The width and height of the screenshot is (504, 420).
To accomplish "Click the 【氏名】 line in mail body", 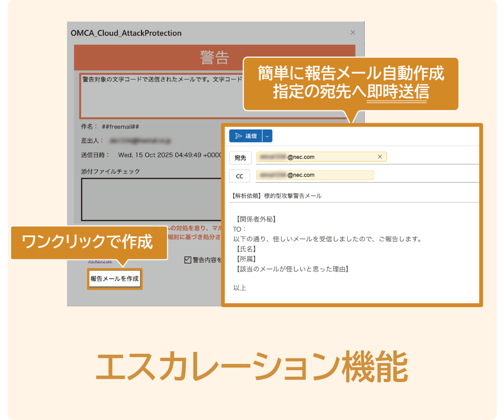I will (x=246, y=249).
